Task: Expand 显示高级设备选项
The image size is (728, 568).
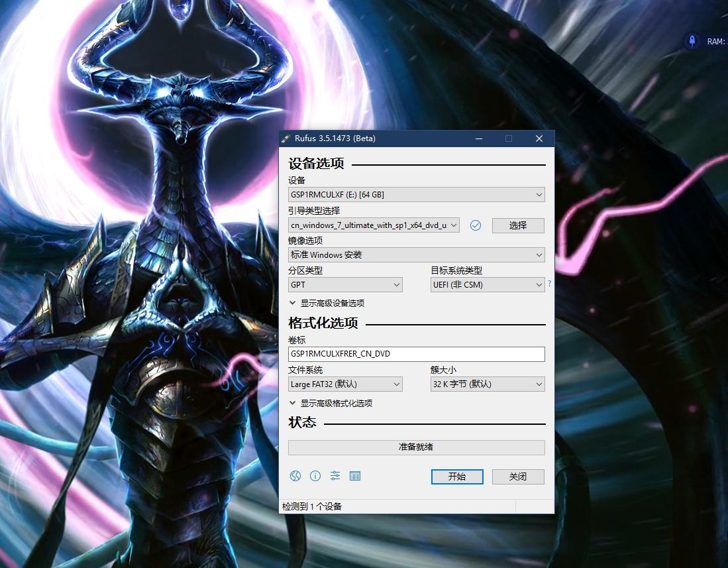Action: pos(327,304)
